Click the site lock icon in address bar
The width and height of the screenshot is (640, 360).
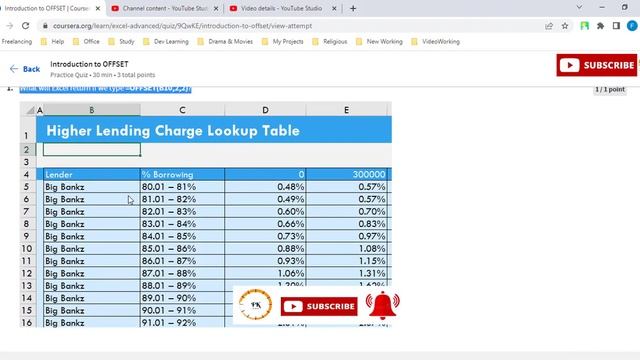click(x=45, y=26)
